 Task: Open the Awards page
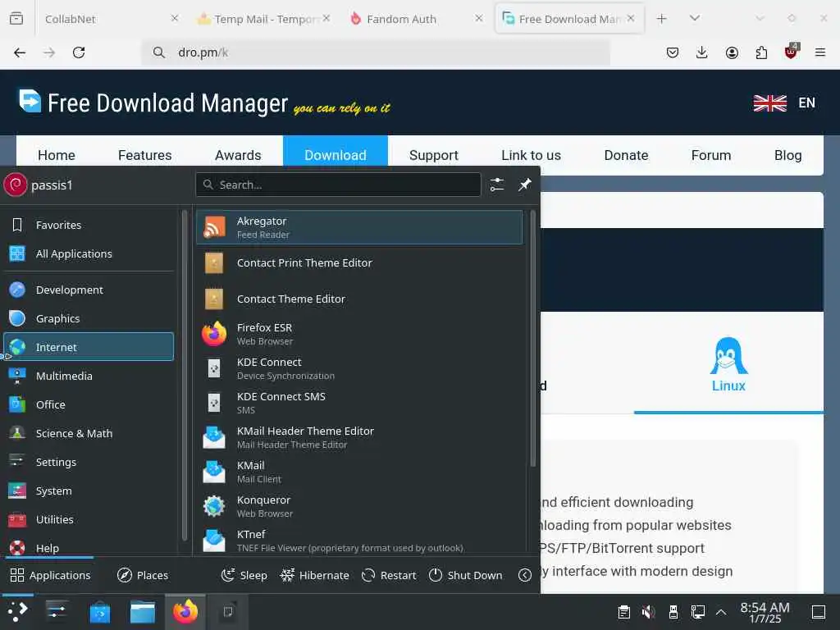(238, 155)
